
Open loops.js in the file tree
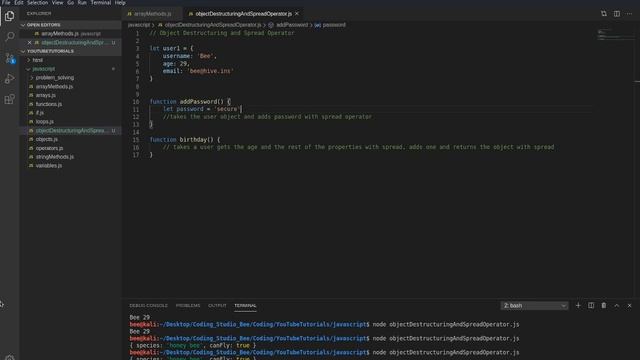44,122
